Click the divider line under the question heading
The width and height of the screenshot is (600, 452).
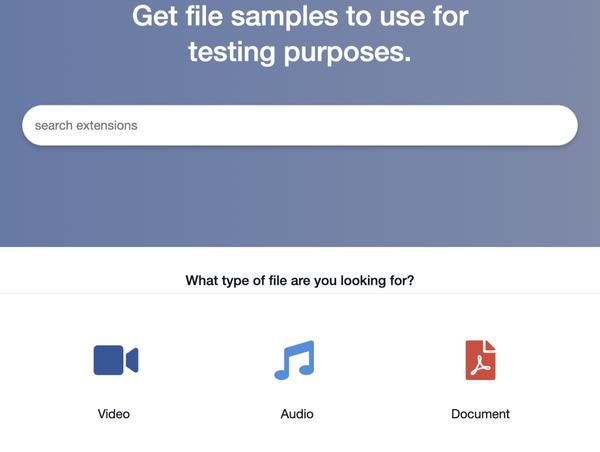[x=300, y=294]
